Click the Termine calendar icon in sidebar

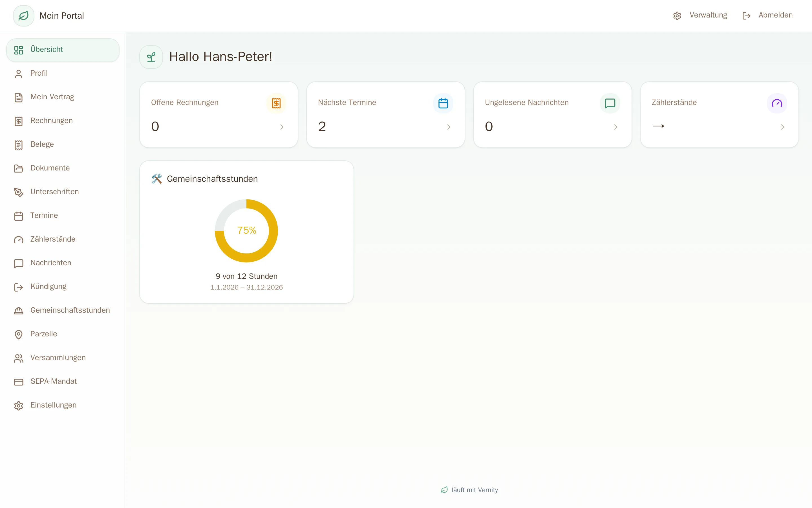pos(18,216)
